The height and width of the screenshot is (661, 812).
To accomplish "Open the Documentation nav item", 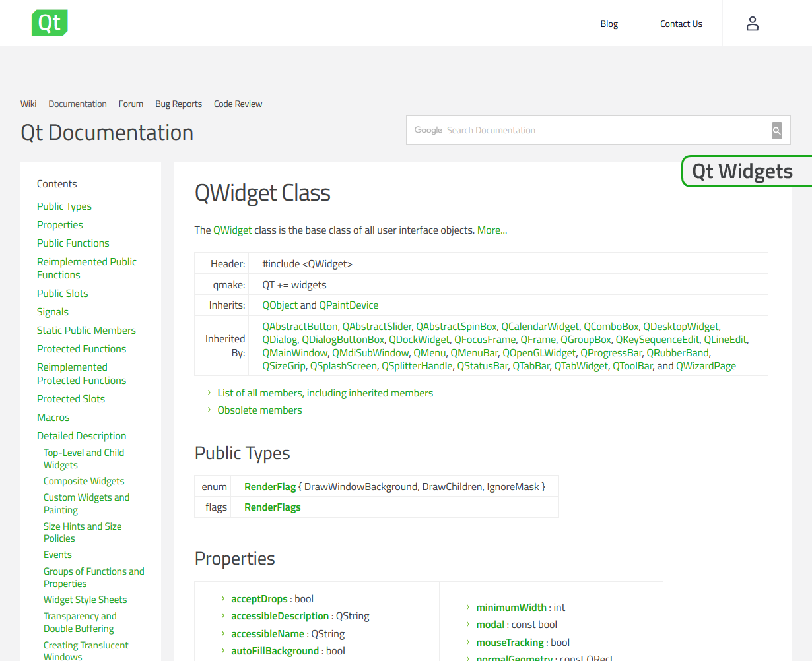I will (77, 104).
